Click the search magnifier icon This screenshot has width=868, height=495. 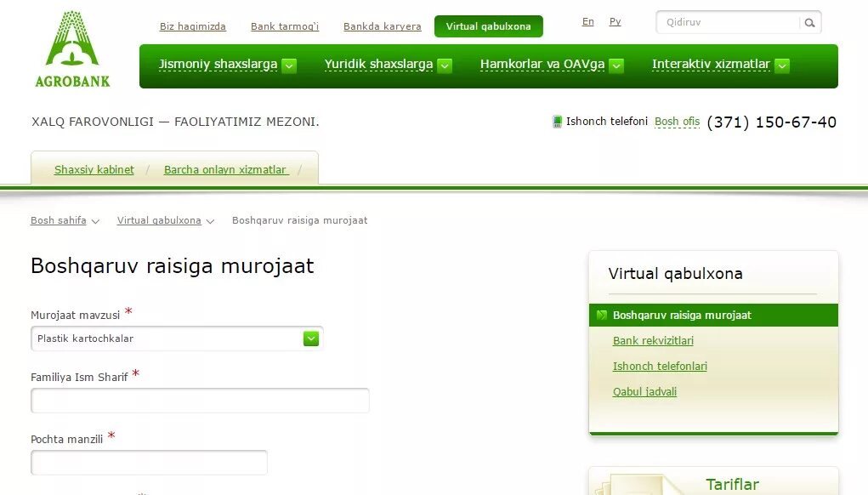pos(810,23)
